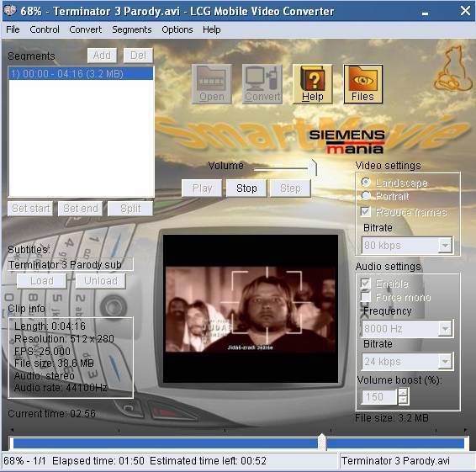476x472 pixels.
Task: Expand the Frequency 8000 Hz dropdown
Action: 445,328
